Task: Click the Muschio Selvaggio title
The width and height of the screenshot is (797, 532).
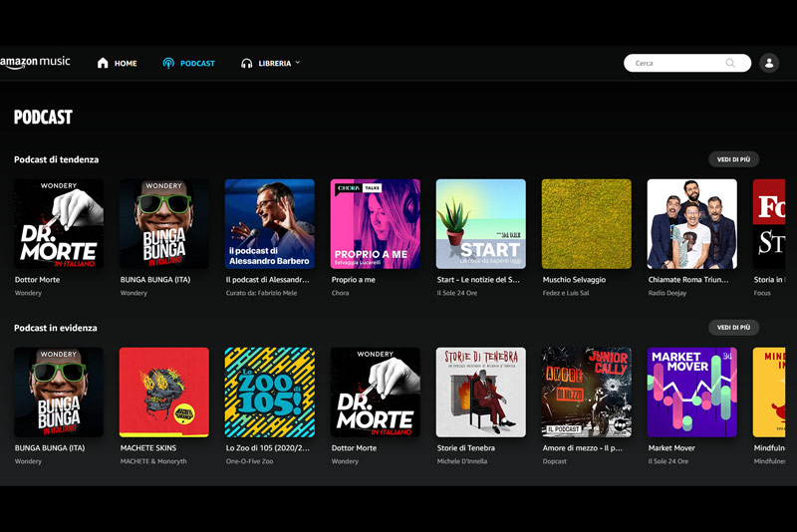Action: click(x=574, y=280)
